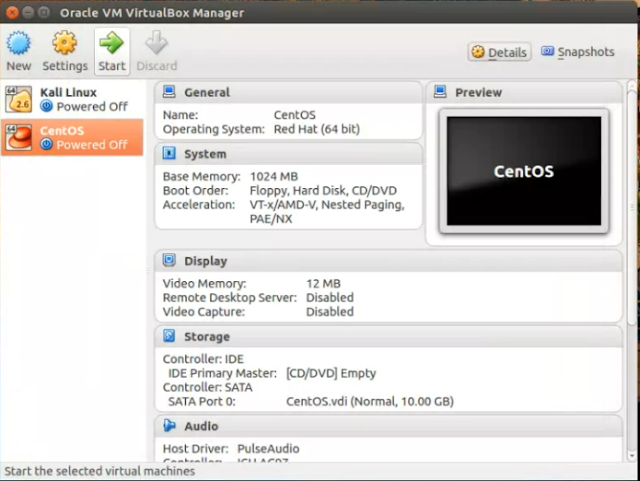The image size is (640, 481).
Task: Click the 'Controller: SATA' label
Action: [x=207, y=387]
